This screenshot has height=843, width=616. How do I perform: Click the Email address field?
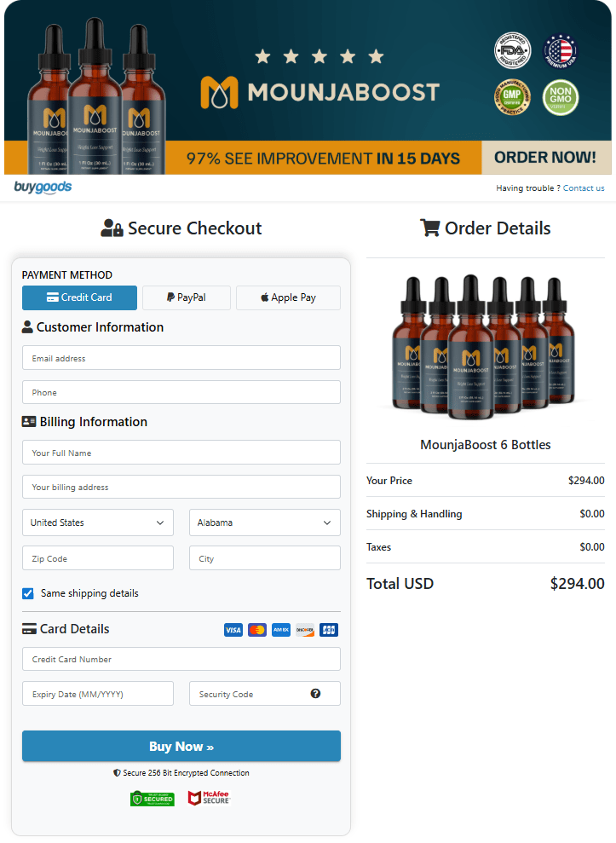(181, 358)
